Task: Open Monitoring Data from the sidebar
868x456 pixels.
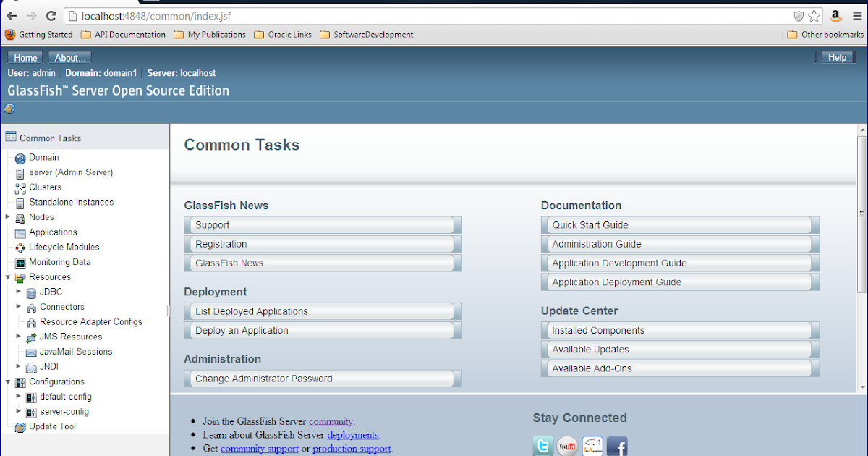Action: click(x=19, y=262)
